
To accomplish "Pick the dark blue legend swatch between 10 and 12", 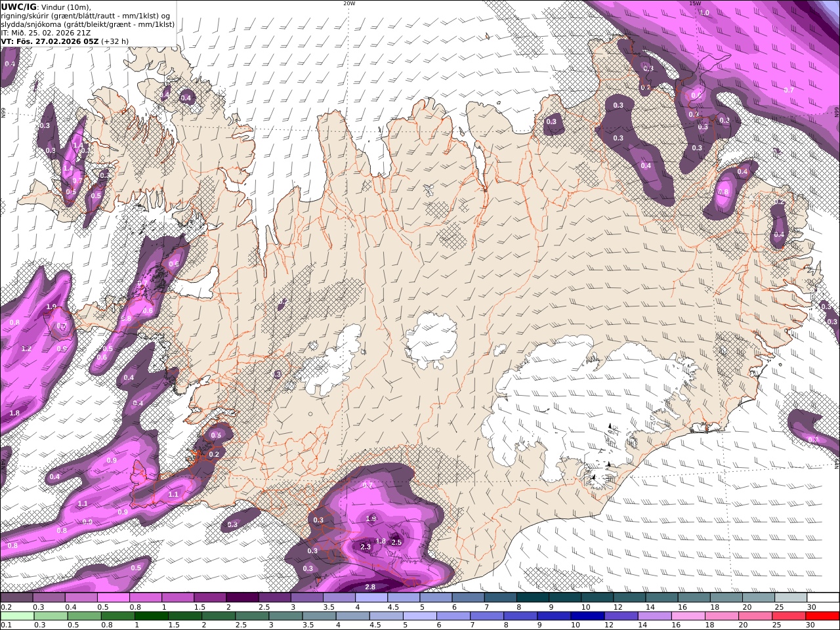I will (x=586, y=616).
